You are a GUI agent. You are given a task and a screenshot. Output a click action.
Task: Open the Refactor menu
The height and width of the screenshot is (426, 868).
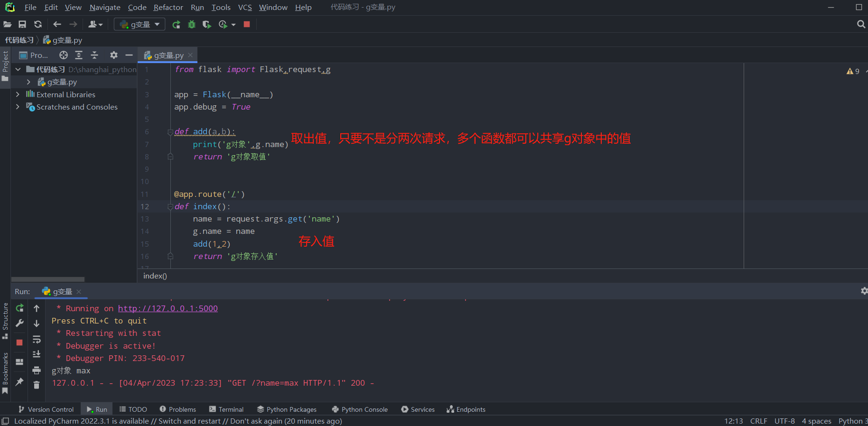(168, 7)
